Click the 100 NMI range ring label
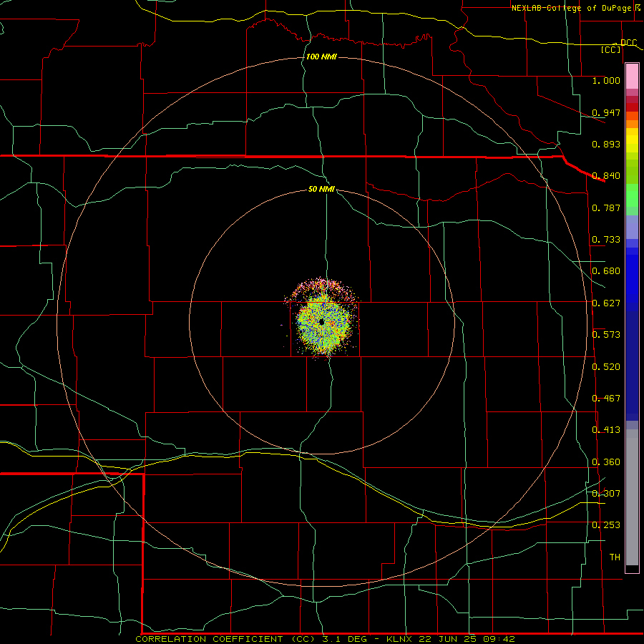 pos(321,57)
